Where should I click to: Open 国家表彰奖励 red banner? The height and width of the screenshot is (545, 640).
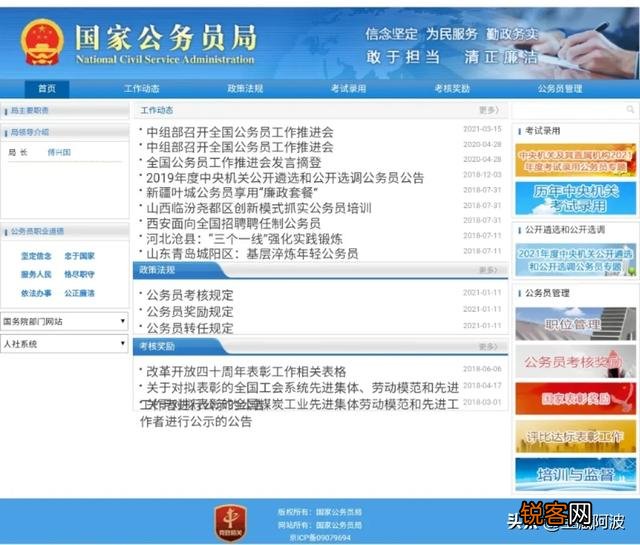point(576,399)
